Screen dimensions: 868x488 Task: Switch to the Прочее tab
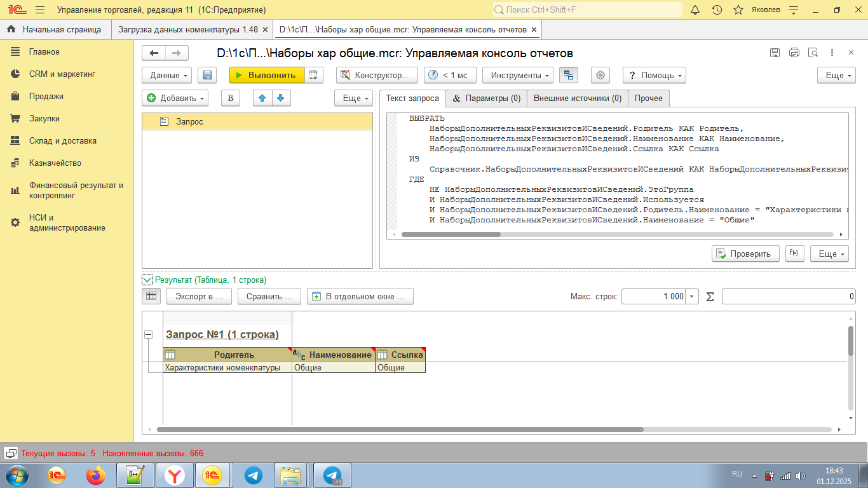(648, 98)
